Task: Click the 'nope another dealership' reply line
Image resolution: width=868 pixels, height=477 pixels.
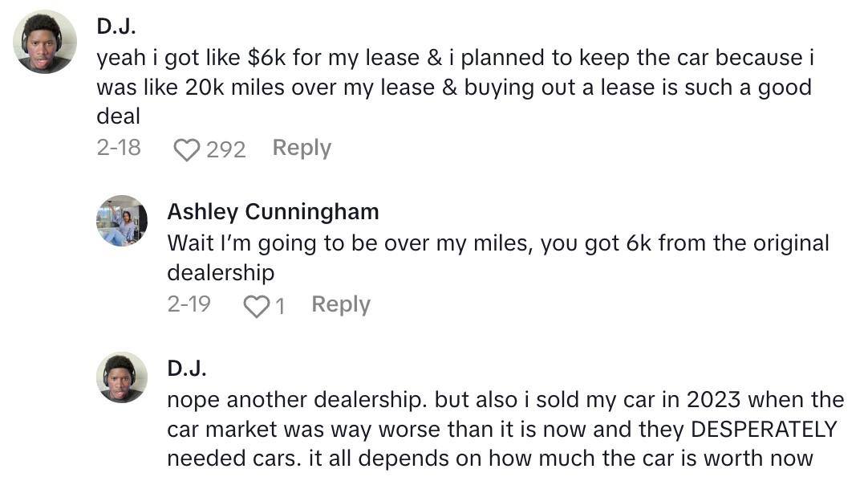Action: point(505,399)
